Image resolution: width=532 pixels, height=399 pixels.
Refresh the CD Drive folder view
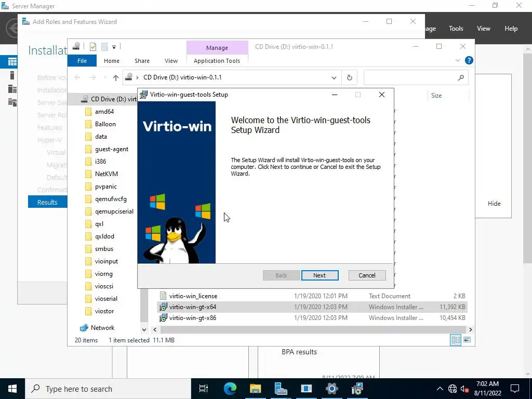(x=350, y=78)
